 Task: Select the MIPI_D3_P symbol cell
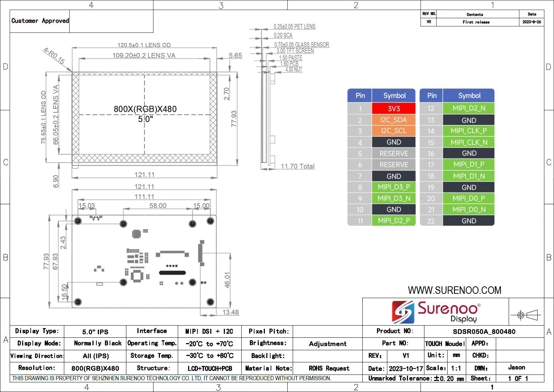(394, 187)
